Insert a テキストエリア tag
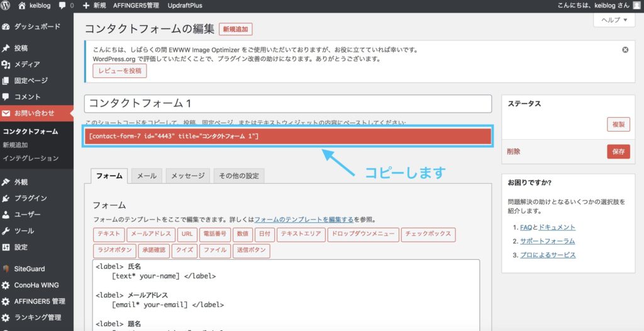644x331 pixels. tap(301, 234)
